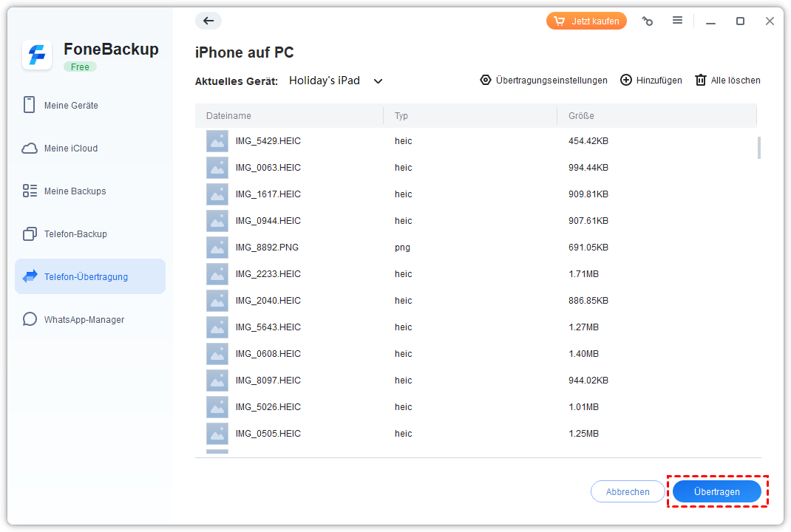The width and height of the screenshot is (791, 532).
Task: Open the hamburger menu icon
Action: [677, 21]
